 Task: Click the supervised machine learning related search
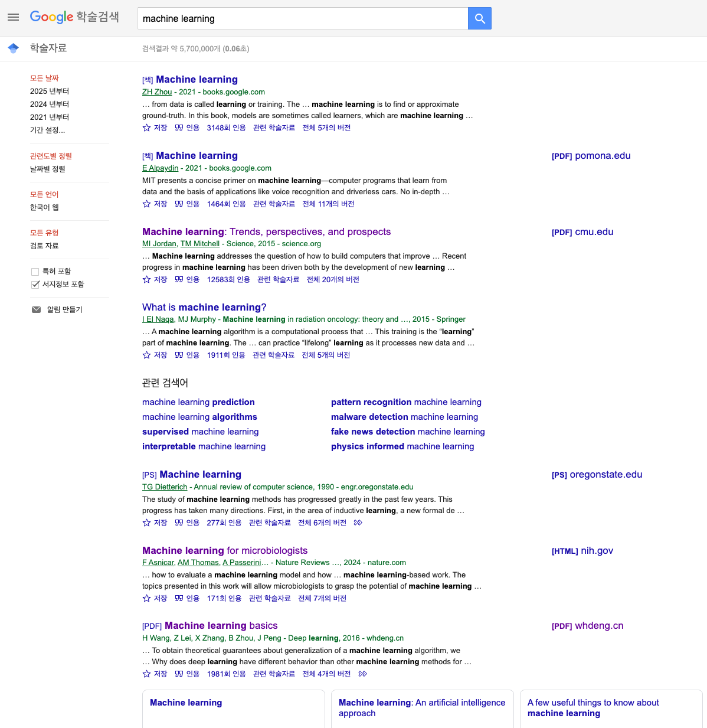(200, 432)
